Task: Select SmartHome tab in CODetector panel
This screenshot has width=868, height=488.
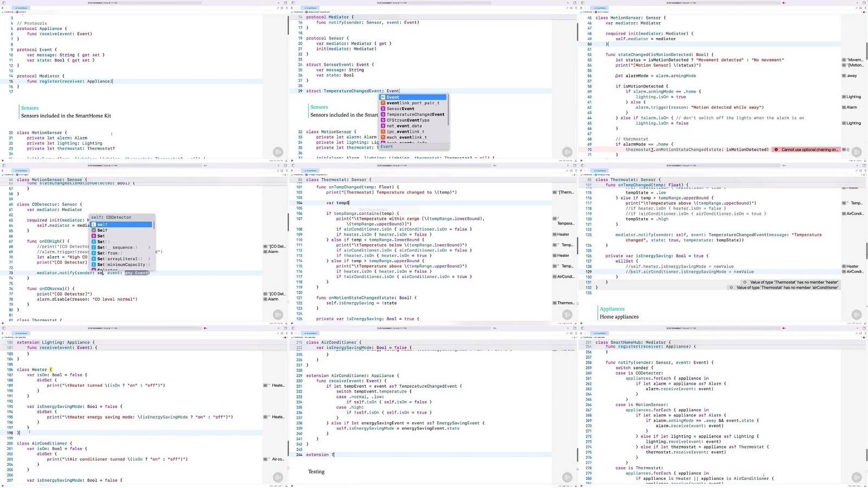Action: [x=22, y=170]
